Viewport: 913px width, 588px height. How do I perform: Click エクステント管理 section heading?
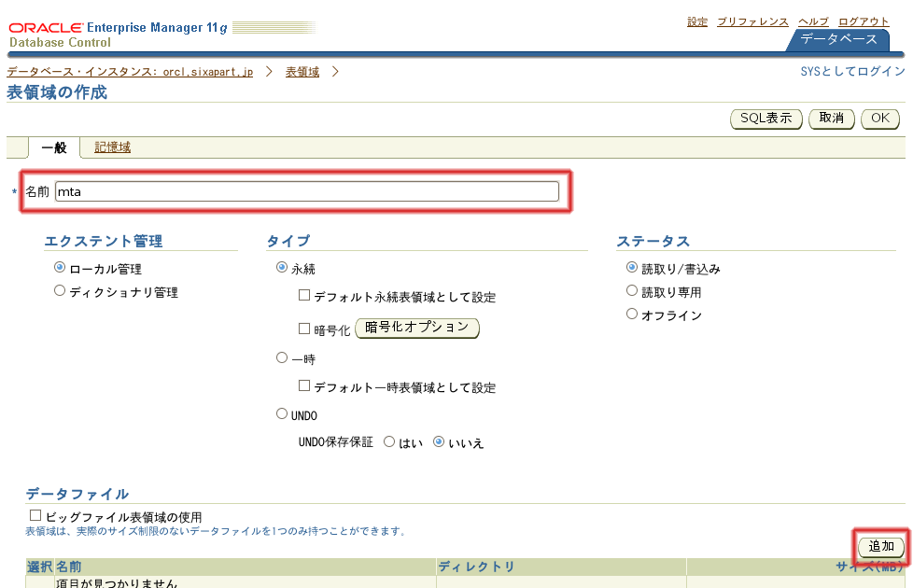[x=103, y=241]
